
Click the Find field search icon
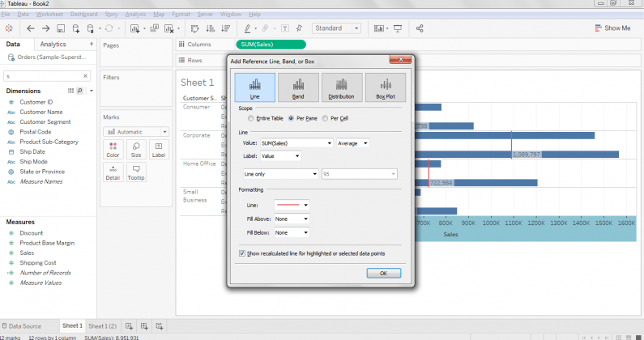[x=80, y=91]
